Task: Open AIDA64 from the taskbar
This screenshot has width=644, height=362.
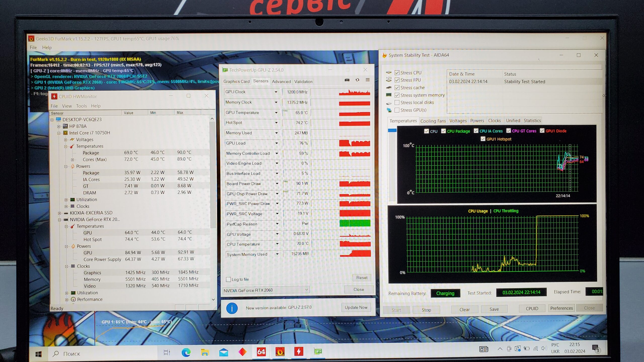Action: [261, 351]
